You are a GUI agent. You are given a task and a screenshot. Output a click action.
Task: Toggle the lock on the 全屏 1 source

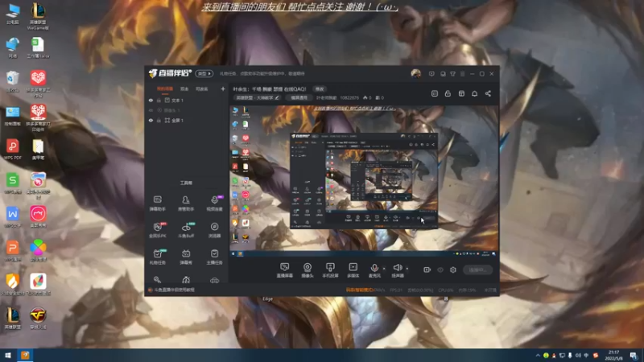click(159, 120)
